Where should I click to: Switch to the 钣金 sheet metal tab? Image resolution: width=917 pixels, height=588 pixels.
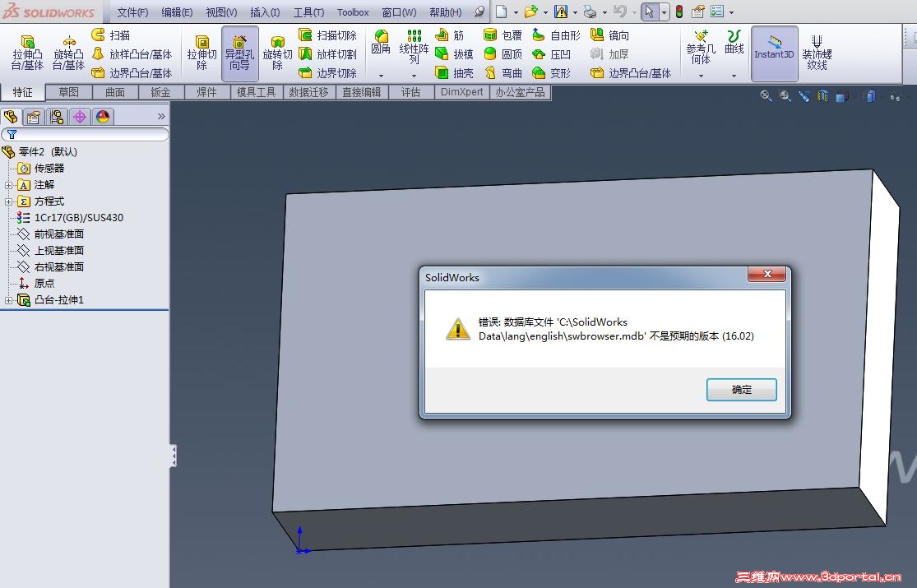[x=160, y=92]
